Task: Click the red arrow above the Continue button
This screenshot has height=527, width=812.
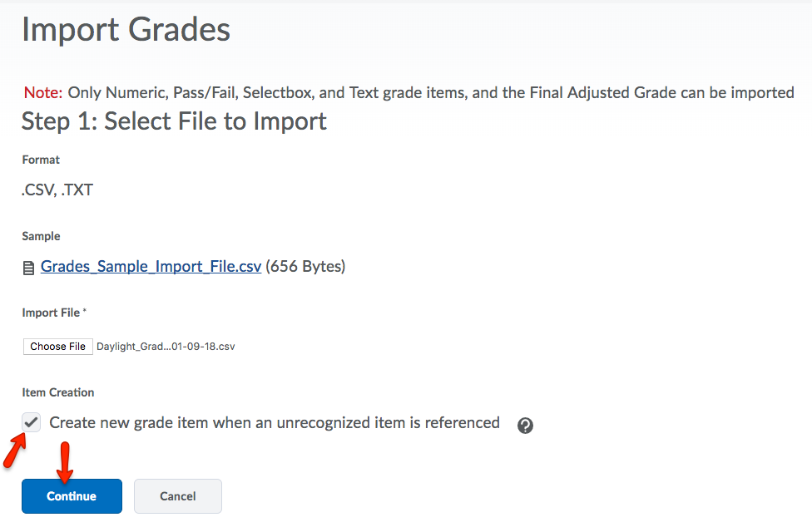Action: (67, 462)
